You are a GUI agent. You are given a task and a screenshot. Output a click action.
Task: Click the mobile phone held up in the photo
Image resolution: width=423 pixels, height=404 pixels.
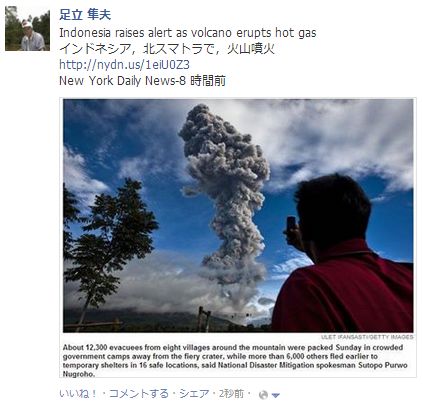click(292, 227)
